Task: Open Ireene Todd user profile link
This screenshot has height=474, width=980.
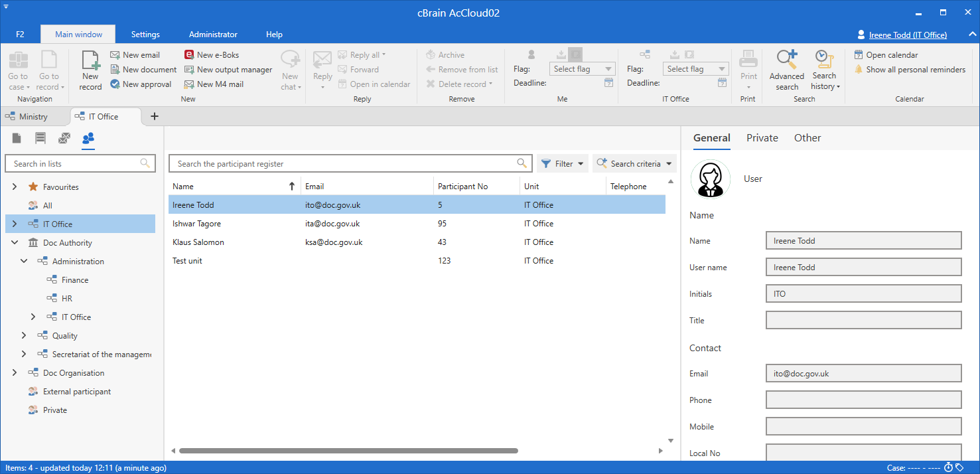Action: click(x=907, y=35)
